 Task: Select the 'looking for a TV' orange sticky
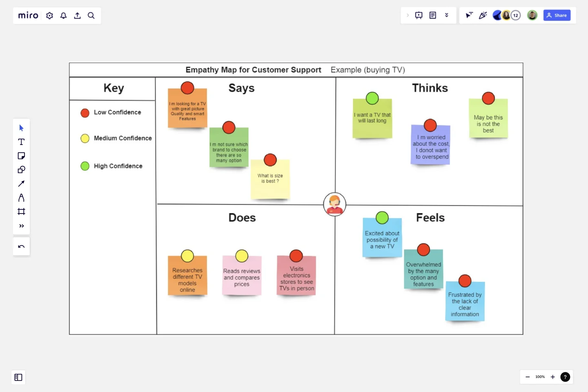pyautogui.click(x=187, y=109)
